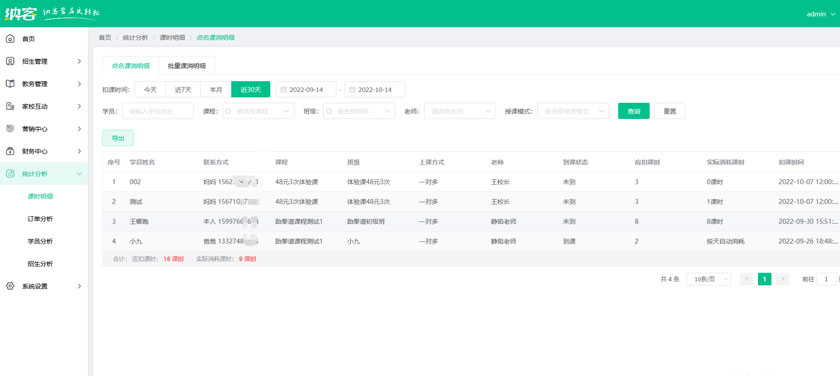Select the 近7天 time range option
840x376 pixels.
pos(183,90)
